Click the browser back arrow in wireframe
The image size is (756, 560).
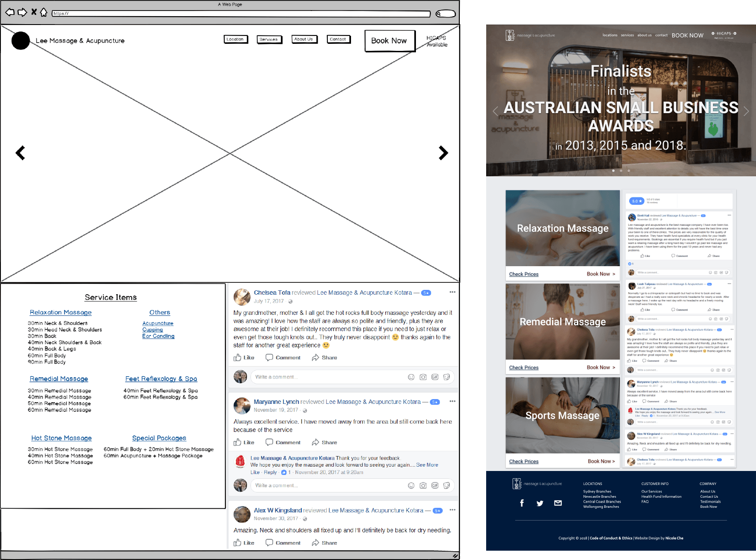tap(10, 12)
